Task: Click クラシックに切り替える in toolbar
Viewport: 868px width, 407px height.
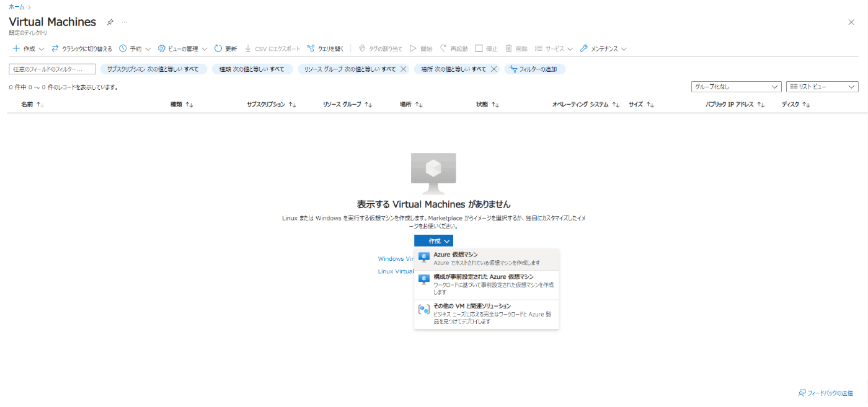Action: [x=82, y=48]
